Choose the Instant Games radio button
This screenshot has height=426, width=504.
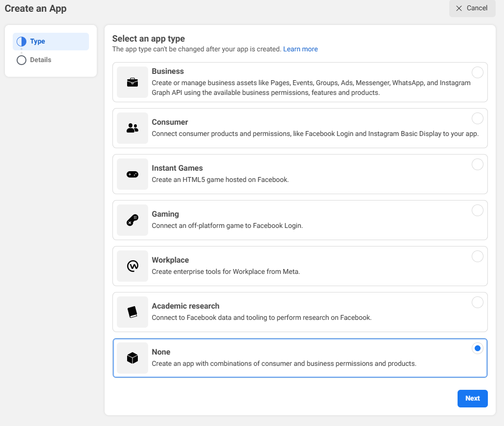click(x=477, y=164)
